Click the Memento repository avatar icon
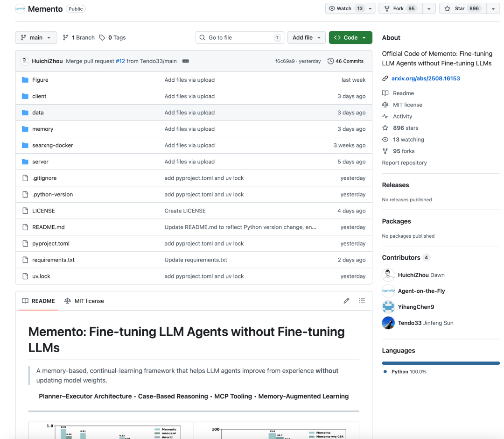This screenshot has height=439, width=504. [x=20, y=9]
